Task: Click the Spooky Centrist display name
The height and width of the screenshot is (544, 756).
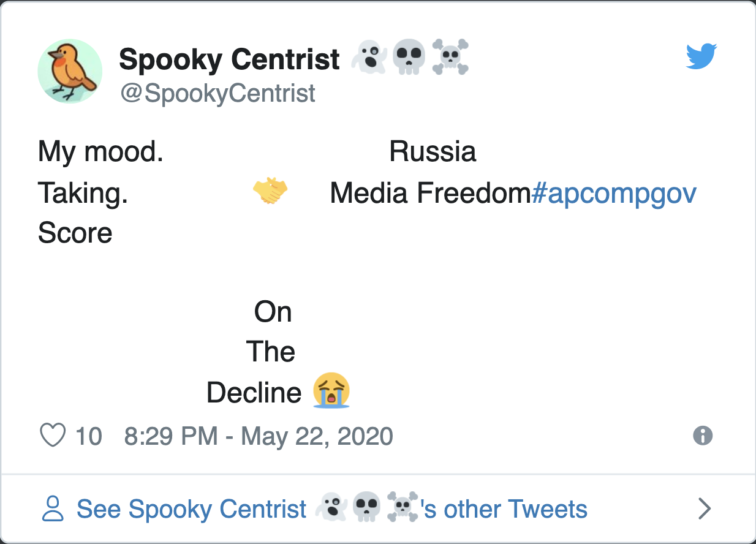Action: 229,59
